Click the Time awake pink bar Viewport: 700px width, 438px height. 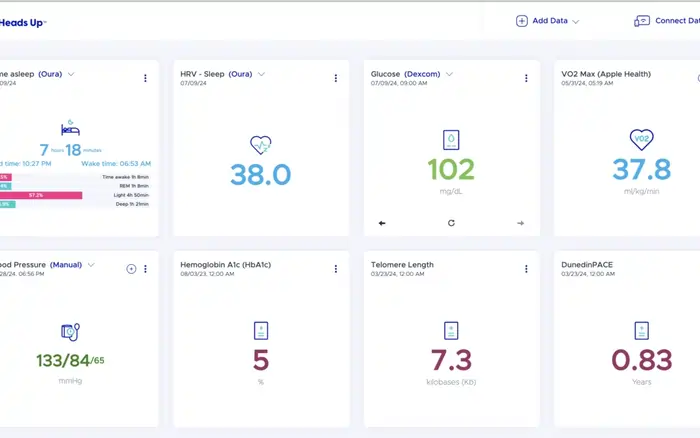[x=6, y=177]
